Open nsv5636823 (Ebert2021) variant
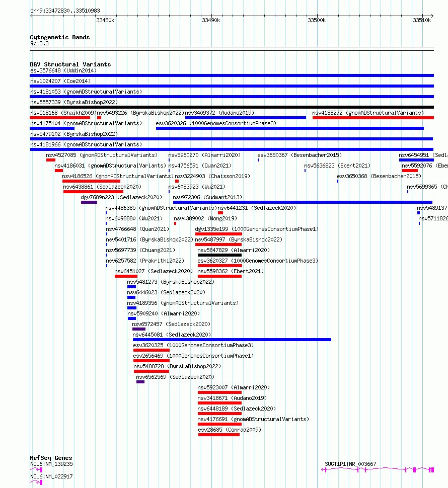Image resolution: width=448 pixels, height=488 pixels. 337,166
